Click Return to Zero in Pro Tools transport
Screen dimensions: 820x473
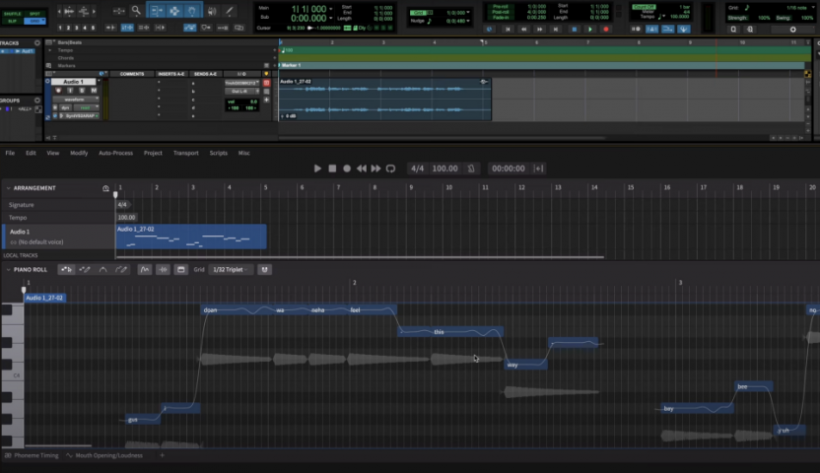pos(507,29)
